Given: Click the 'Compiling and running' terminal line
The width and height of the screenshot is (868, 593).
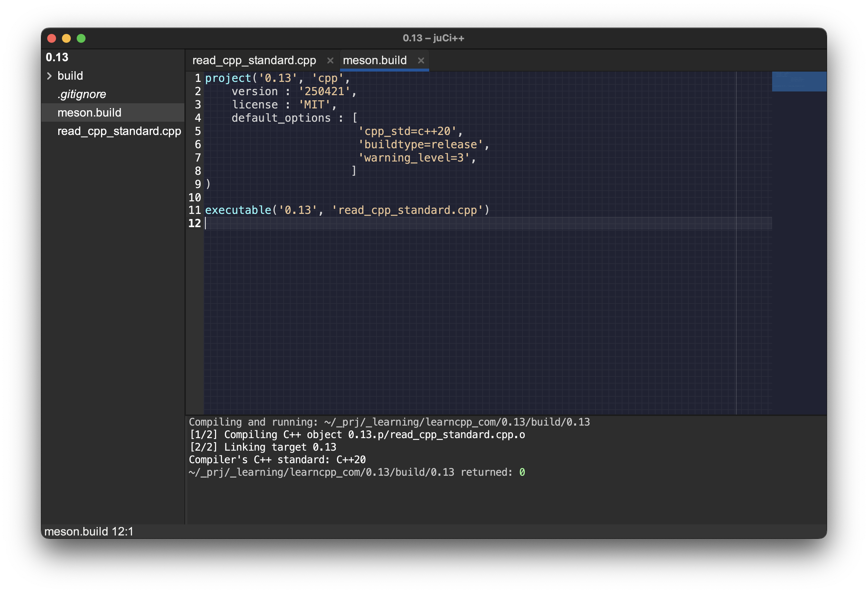Looking at the screenshot, I should tap(389, 422).
